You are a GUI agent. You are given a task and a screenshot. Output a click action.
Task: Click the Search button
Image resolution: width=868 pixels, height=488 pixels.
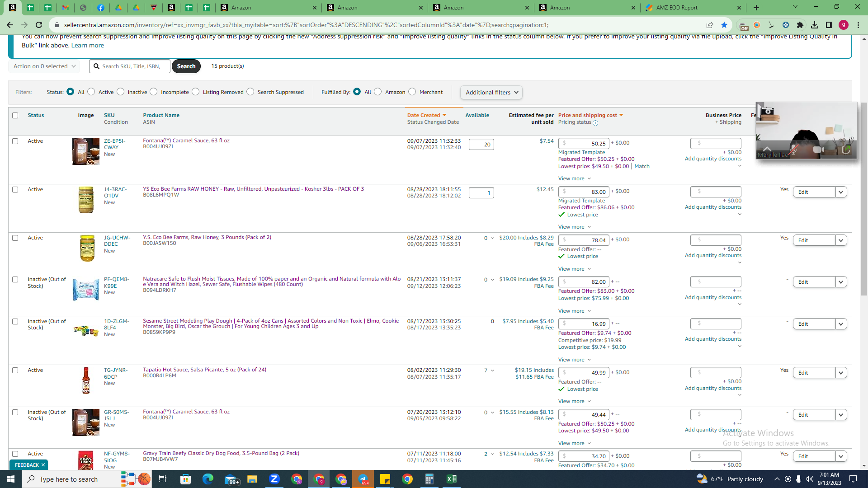click(x=186, y=66)
